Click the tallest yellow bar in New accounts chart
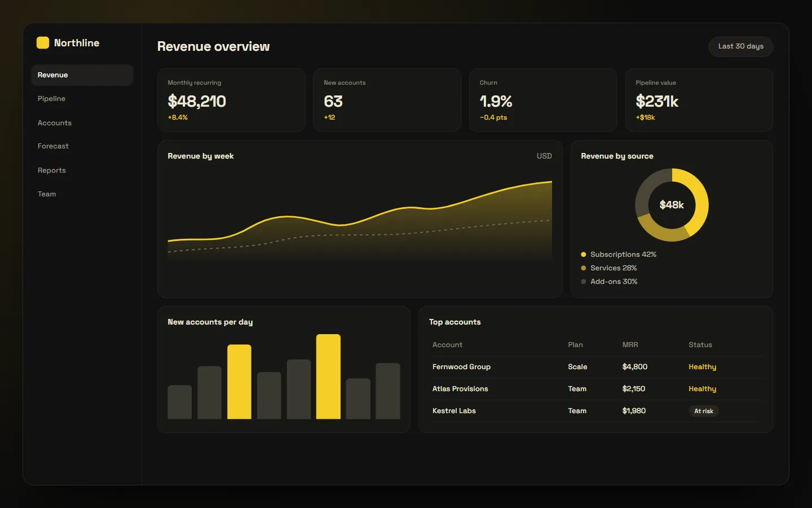 328,376
